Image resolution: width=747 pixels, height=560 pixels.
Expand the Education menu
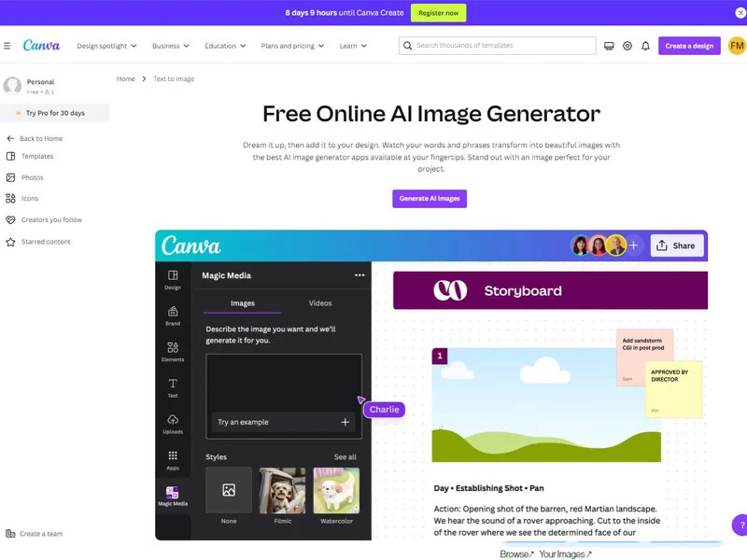point(225,46)
